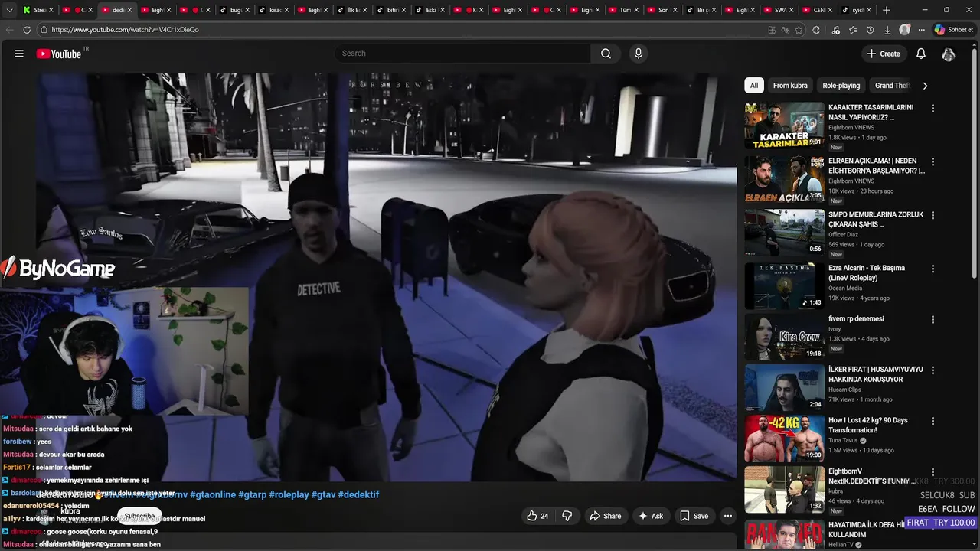Open İLKER FIRAT HUSAMVIYUVIYU title link
The height and width of the screenshot is (551, 980).
[x=876, y=374]
